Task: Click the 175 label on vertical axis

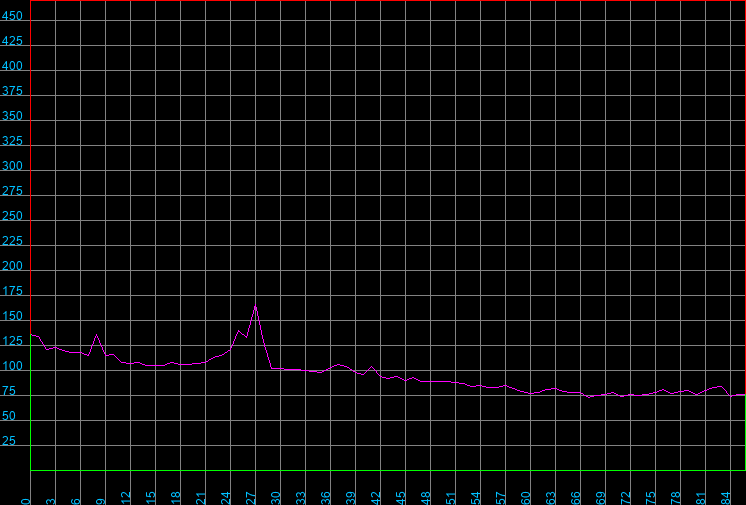Action: tap(12, 291)
